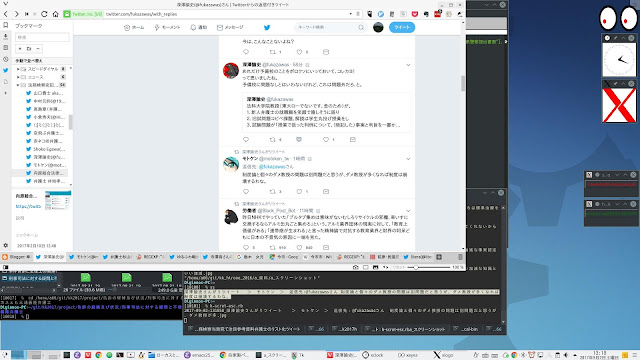Send the motoken_tw tweet by direct message
This screenshot has width=640, height=360.
coord(326,191)
